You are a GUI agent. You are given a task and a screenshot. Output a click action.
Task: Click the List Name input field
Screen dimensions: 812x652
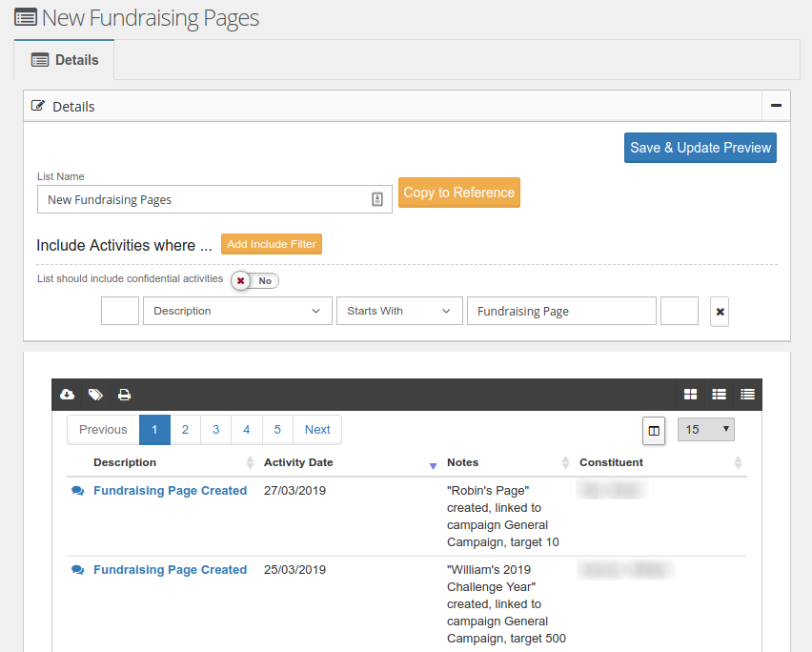(205, 200)
